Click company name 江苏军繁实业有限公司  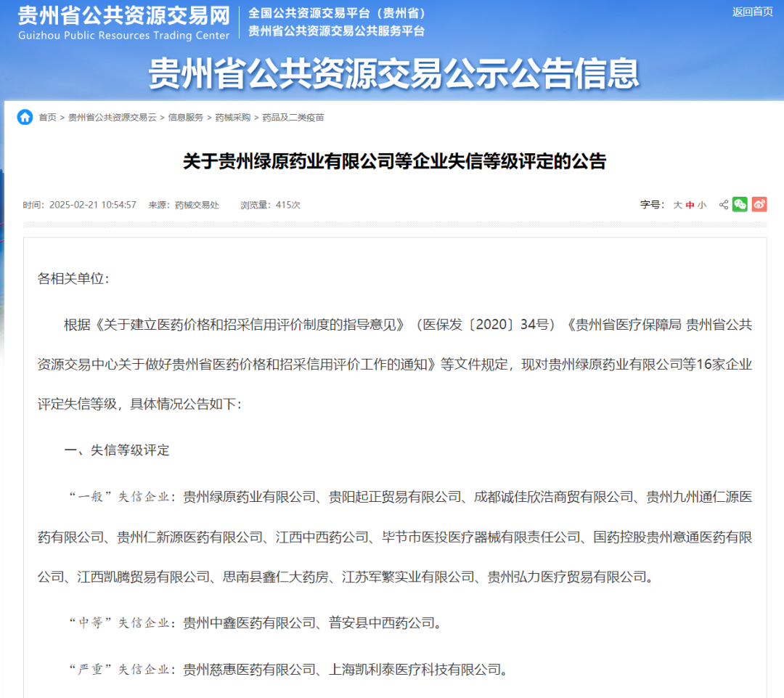click(408, 577)
